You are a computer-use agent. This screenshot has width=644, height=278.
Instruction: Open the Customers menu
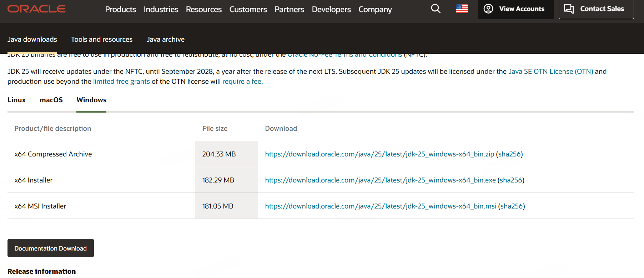(248, 9)
